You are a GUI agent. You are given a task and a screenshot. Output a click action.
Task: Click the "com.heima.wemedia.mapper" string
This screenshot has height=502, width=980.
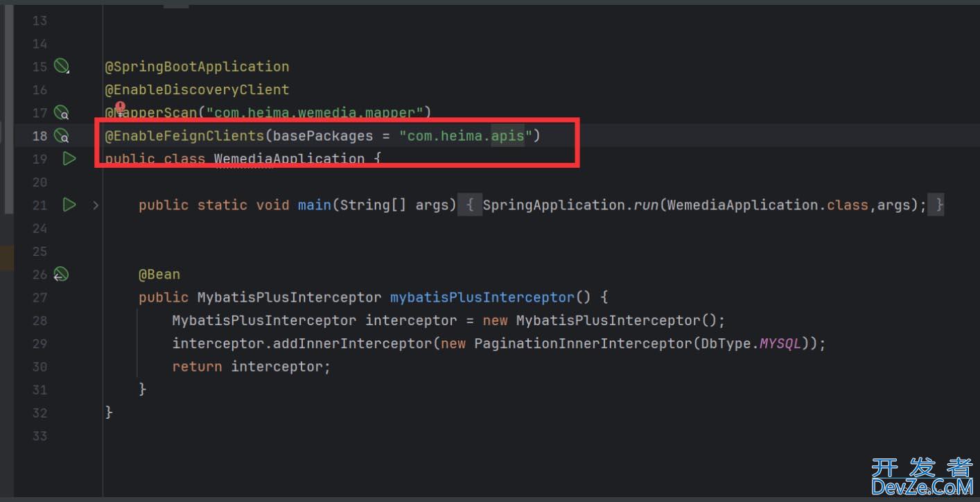314,112
